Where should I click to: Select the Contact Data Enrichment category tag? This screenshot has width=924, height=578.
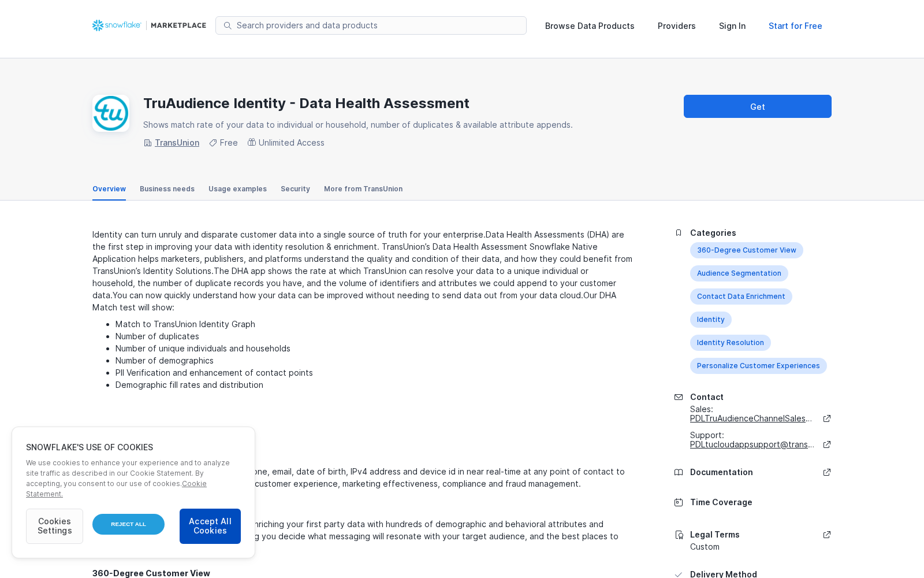[x=741, y=297]
